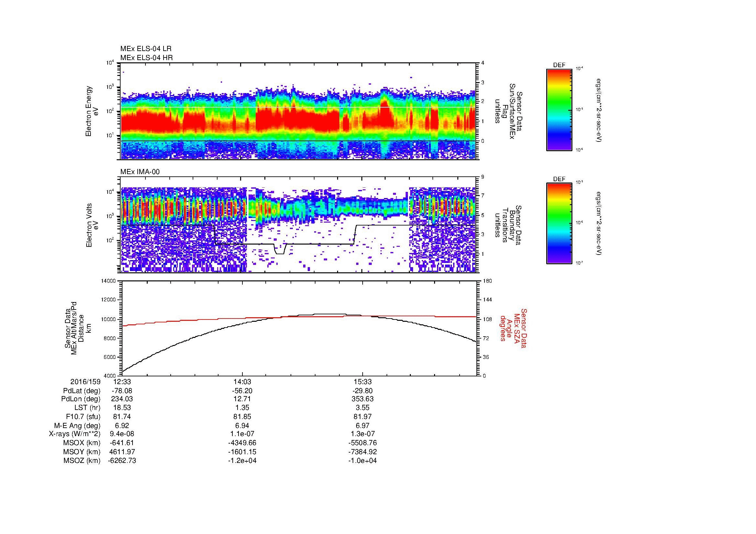
Task: Click the "6000" altitude axis tick label
Action: (110, 357)
